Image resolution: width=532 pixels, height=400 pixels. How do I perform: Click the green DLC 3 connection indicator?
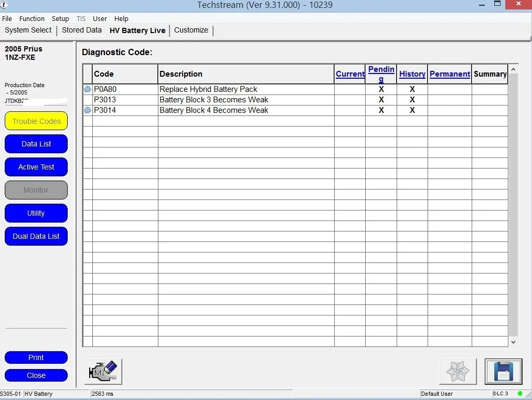[519, 394]
